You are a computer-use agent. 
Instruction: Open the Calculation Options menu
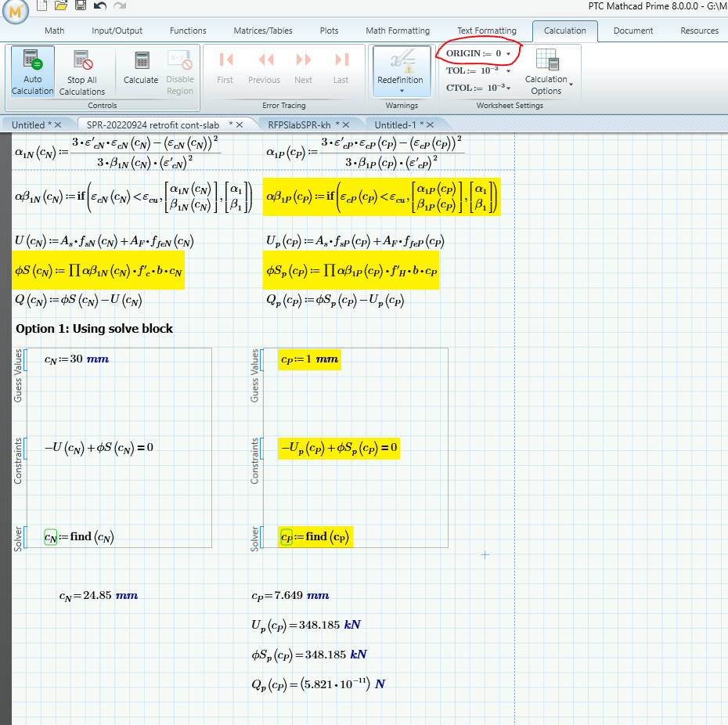pyautogui.click(x=546, y=72)
